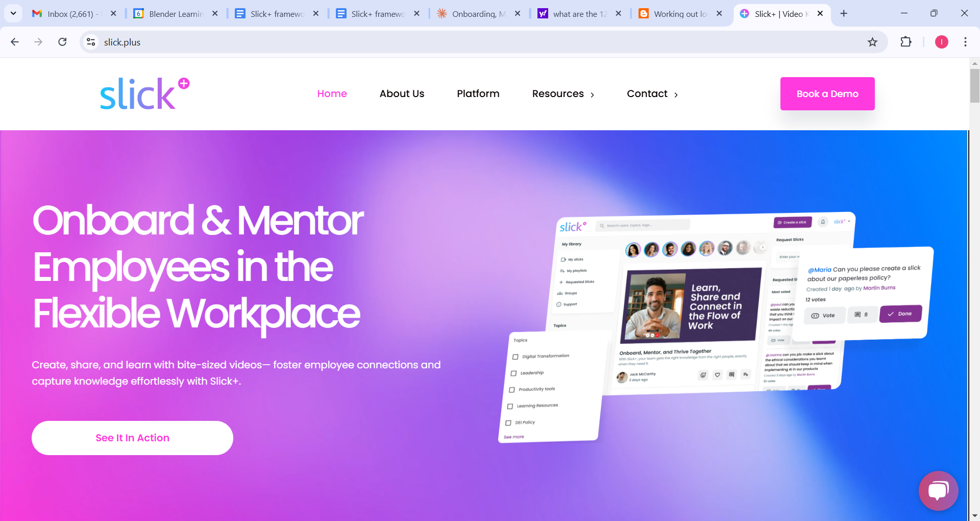Open the chat widget bubble
Viewport: 980px width, 521px height.
point(938,491)
